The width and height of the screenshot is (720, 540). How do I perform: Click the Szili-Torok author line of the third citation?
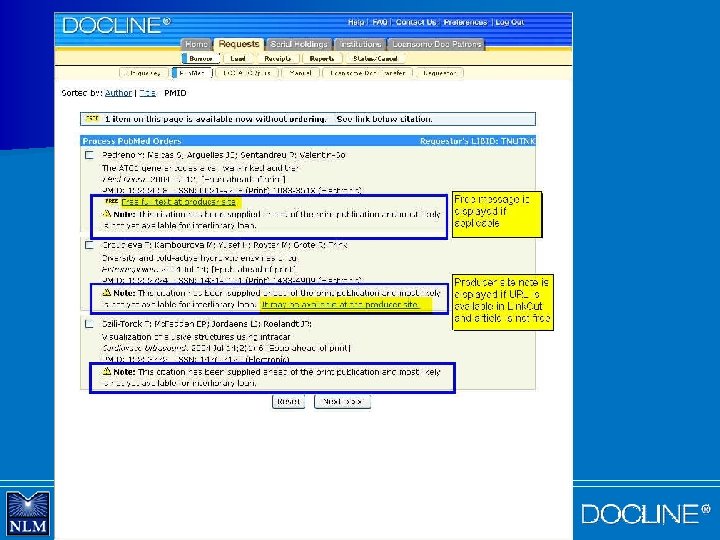coord(207,324)
